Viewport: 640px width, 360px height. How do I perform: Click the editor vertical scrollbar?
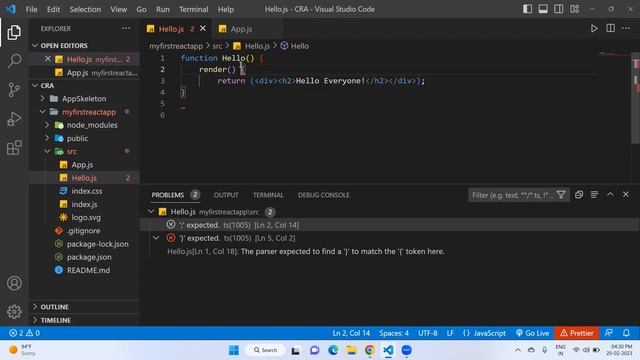click(636, 98)
